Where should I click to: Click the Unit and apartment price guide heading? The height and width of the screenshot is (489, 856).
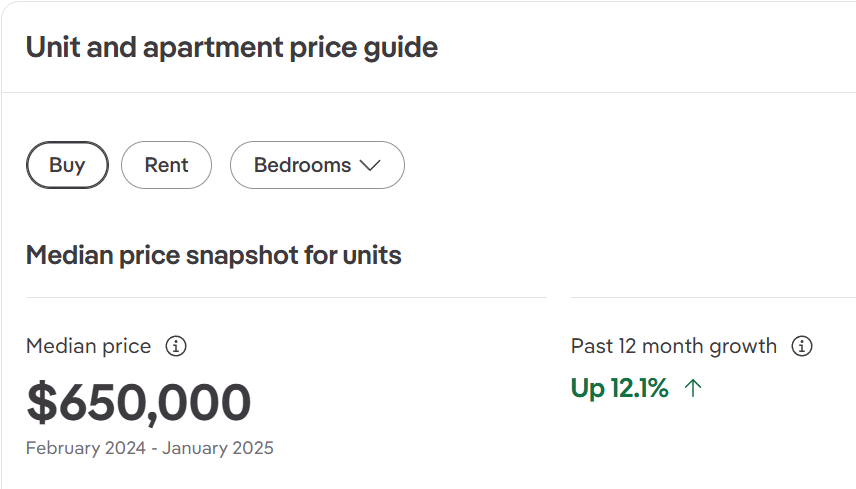(x=231, y=47)
